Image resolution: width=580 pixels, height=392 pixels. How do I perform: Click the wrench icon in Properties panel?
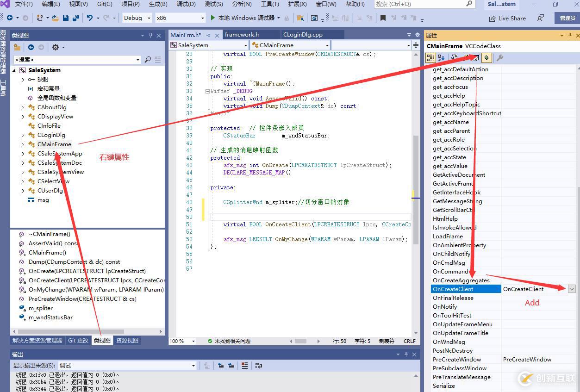click(x=499, y=58)
